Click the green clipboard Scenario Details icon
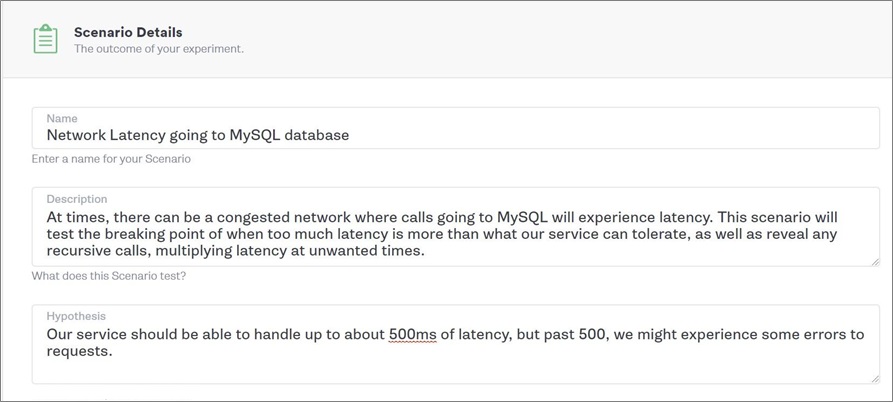Viewport: 893px width, 402px height. point(46,39)
